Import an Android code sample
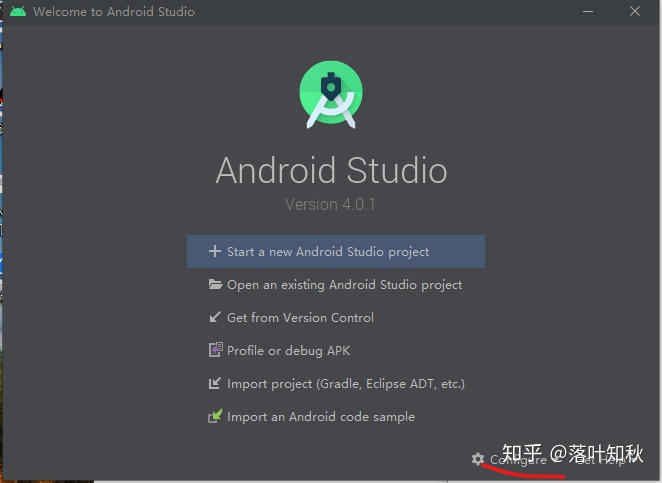The image size is (662, 483). (x=336, y=417)
